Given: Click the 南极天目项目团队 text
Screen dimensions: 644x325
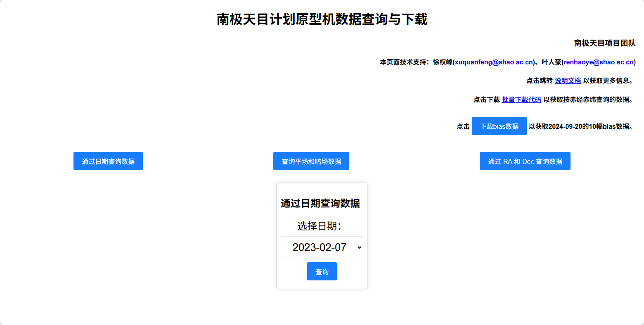Looking at the screenshot, I should (604, 43).
